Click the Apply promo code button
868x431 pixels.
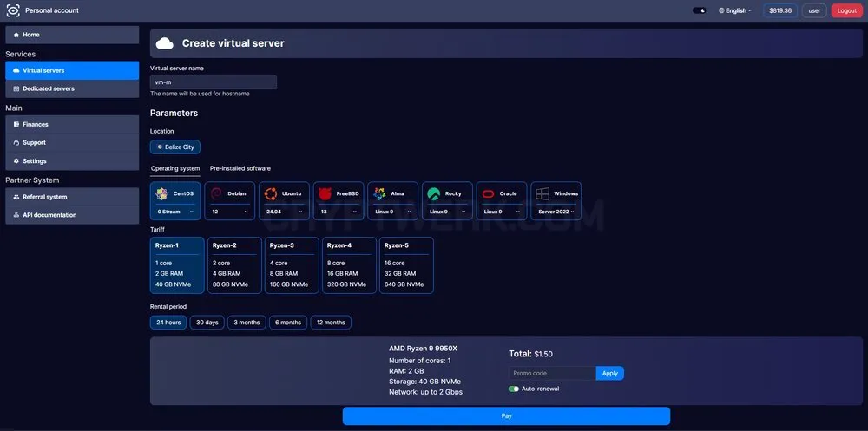click(x=609, y=374)
